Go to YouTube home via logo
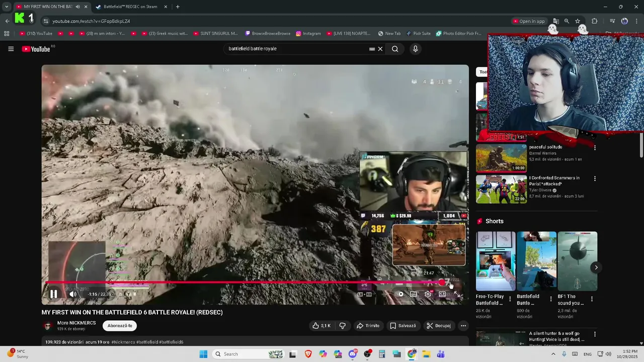Image resolution: width=644 pixels, height=362 pixels. (x=36, y=49)
